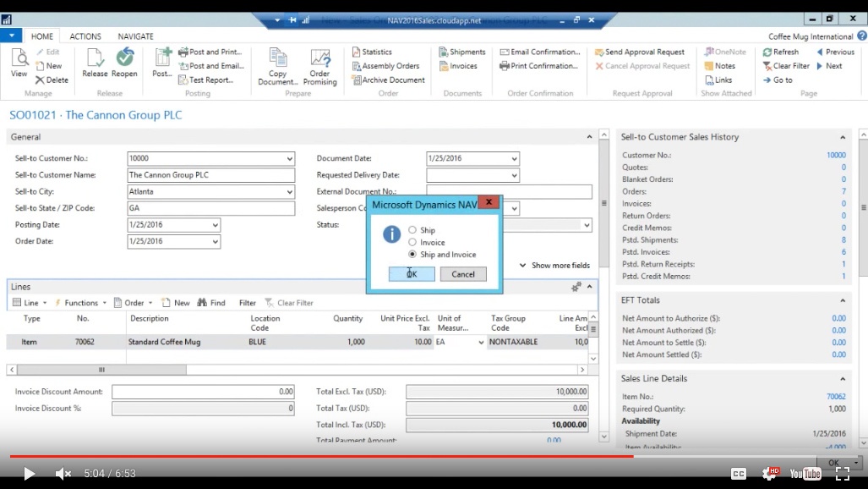This screenshot has height=489, width=868.
Task: Click the Lines horizontal scrollbar thumb
Action: tap(102, 370)
